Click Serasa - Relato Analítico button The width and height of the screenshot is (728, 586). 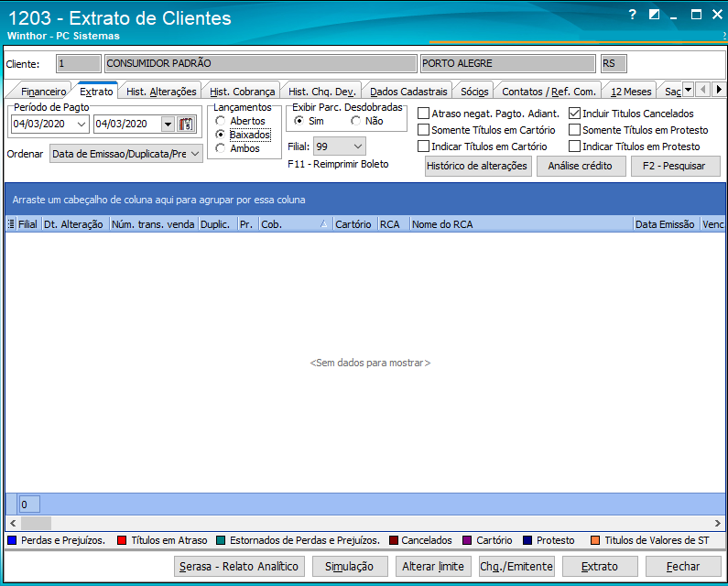coord(239,567)
